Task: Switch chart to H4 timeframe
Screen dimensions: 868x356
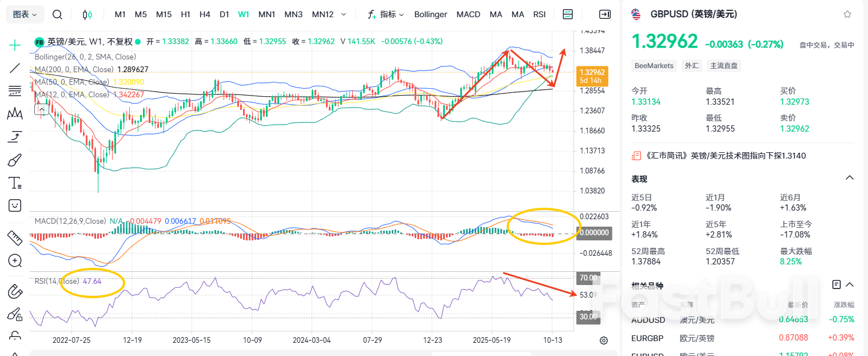Action: 205,14
